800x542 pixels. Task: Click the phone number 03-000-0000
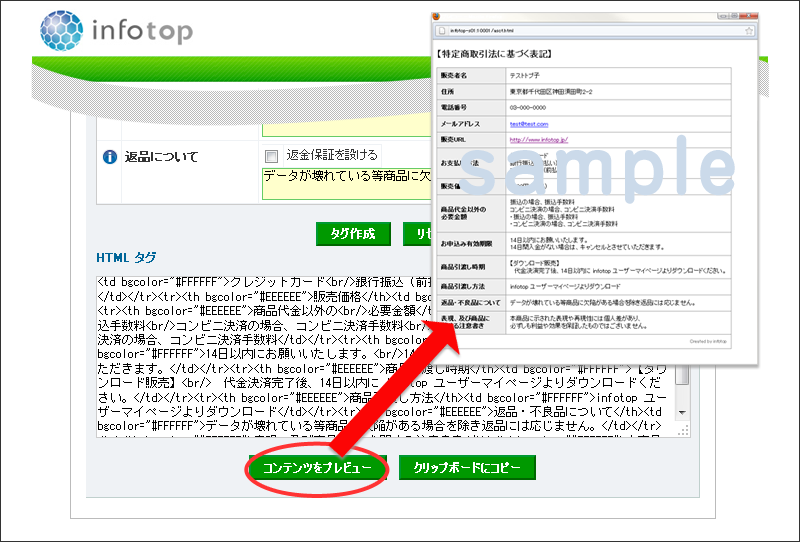point(528,108)
